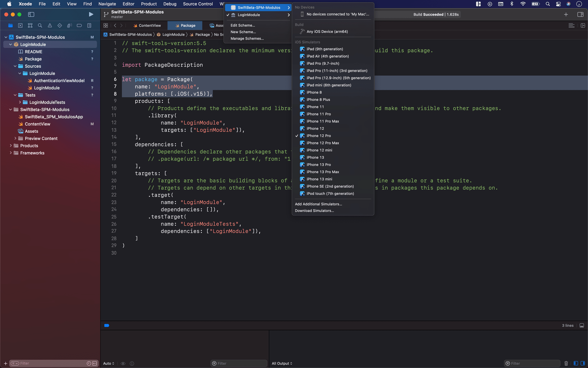588x368 pixels.
Task: Open the Issue navigator warning icon
Action: (x=50, y=26)
